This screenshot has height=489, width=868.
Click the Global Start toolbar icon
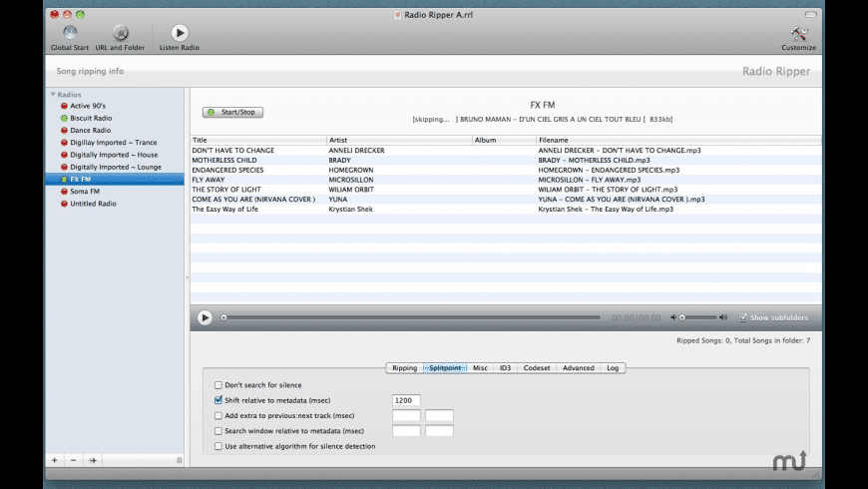(x=70, y=33)
